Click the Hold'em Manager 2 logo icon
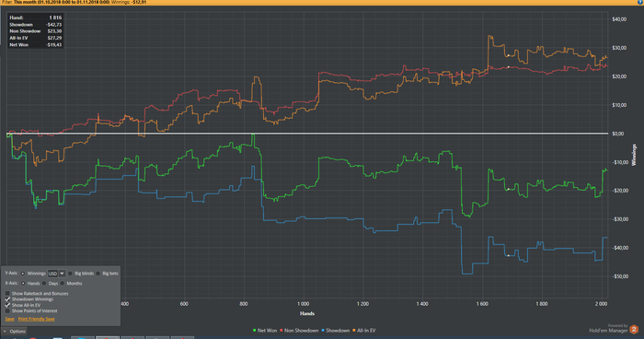644x339 pixels. (x=634, y=329)
